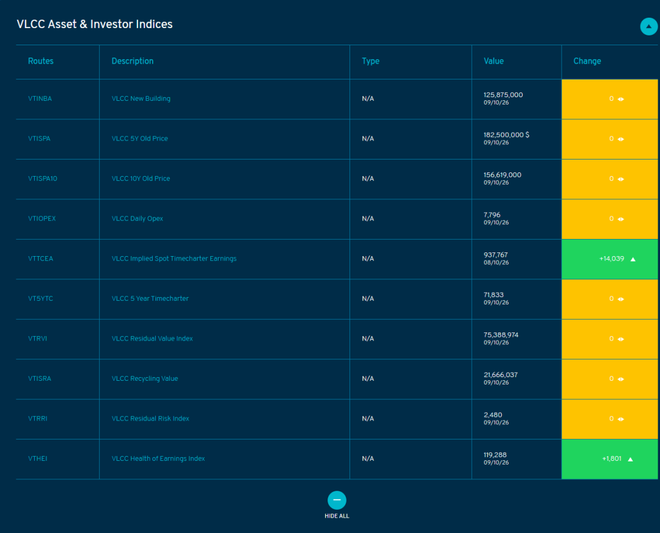Screen dimensions: 660x533
Task: Select the 2,480 value cell
Action: 516,419
